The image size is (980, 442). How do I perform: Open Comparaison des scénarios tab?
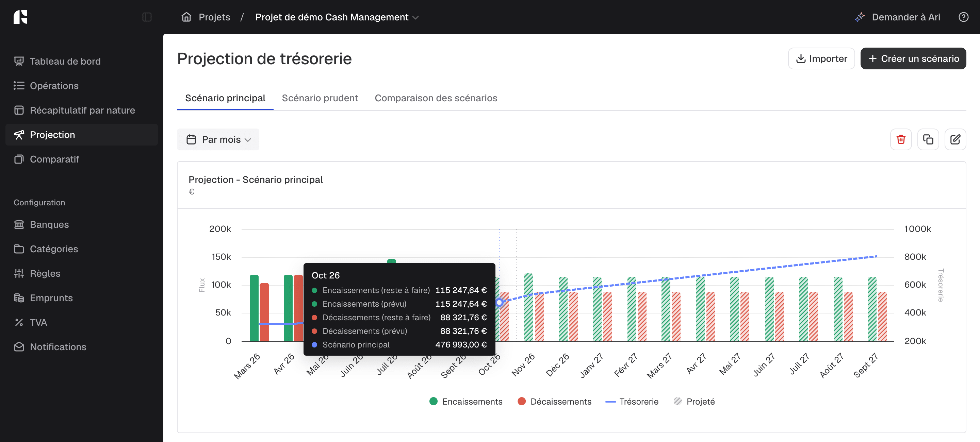pos(436,98)
